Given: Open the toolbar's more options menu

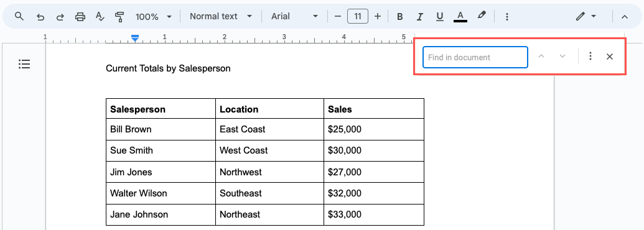Looking at the screenshot, I should click(507, 17).
